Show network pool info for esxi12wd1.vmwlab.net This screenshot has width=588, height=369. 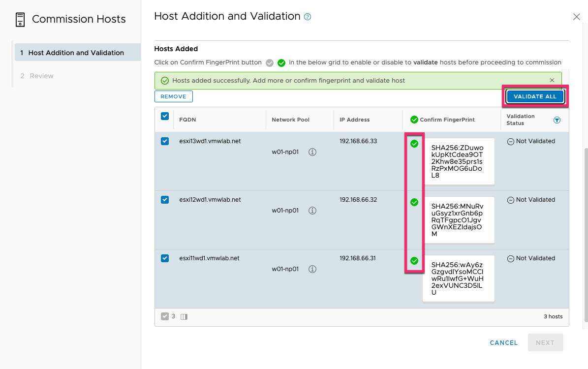[312, 211]
